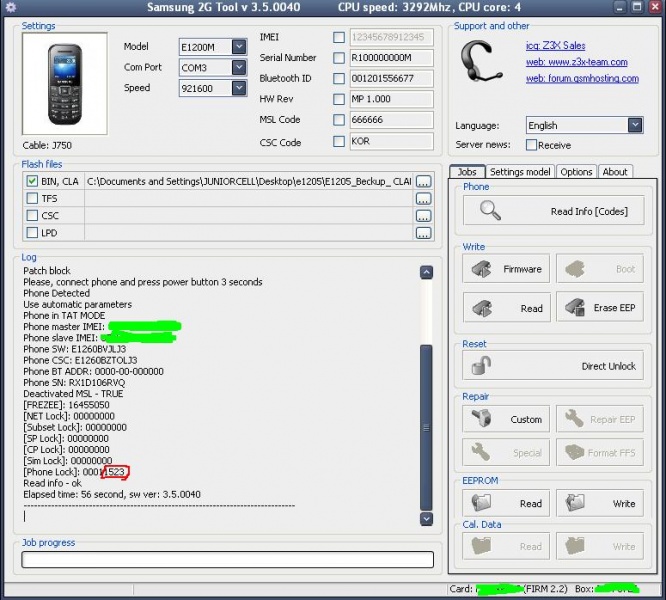This screenshot has height=600, width=666.
Task: Switch to the Settings model tab
Action: point(520,172)
